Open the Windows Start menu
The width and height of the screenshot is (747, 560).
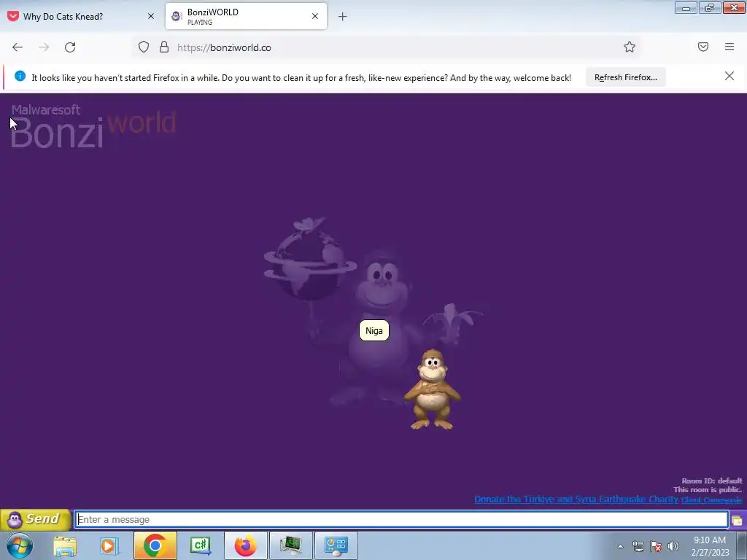pos(20,545)
